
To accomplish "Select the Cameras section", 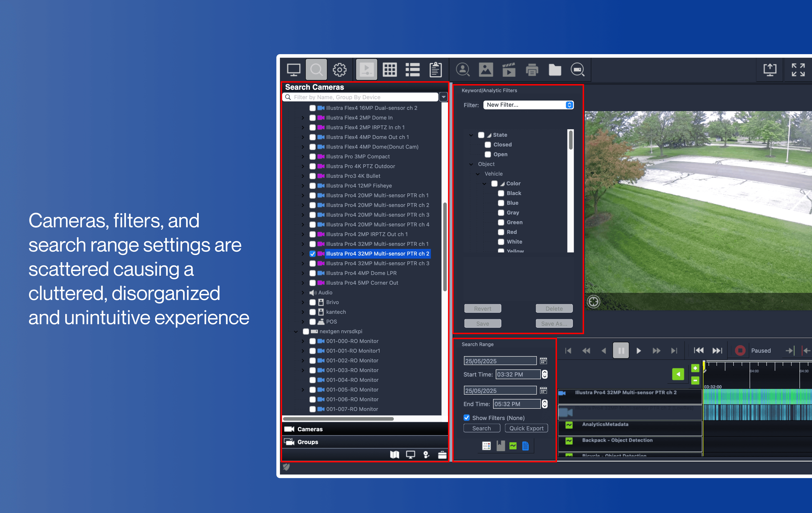I will point(309,429).
